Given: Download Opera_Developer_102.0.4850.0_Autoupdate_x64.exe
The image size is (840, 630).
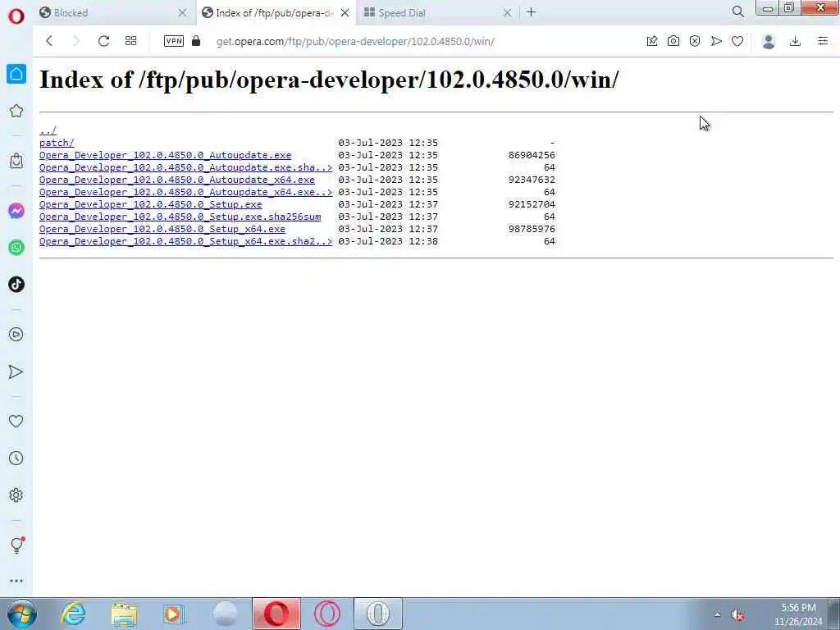Looking at the screenshot, I should coord(177,180).
